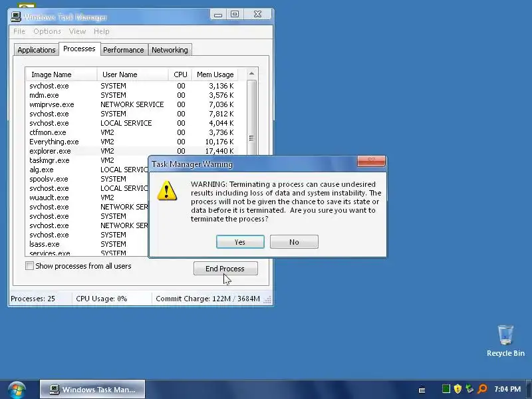Minimize the Windows Task Manager window
Screen dimensions: 532x399
click(x=218, y=15)
